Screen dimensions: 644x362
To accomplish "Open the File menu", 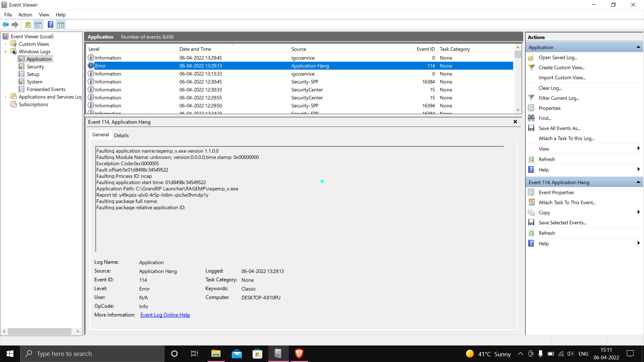I will coord(8,15).
